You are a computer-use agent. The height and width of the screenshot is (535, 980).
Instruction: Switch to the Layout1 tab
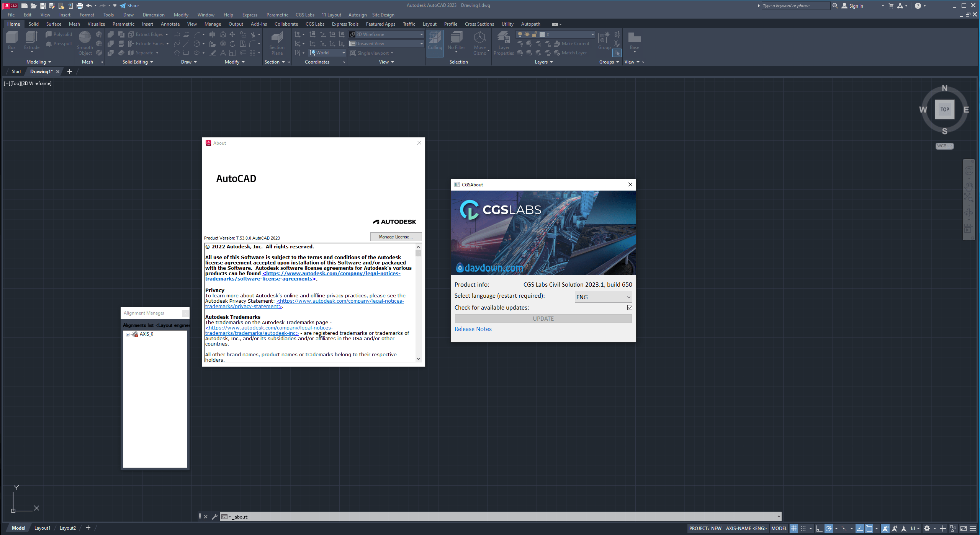tap(42, 528)
